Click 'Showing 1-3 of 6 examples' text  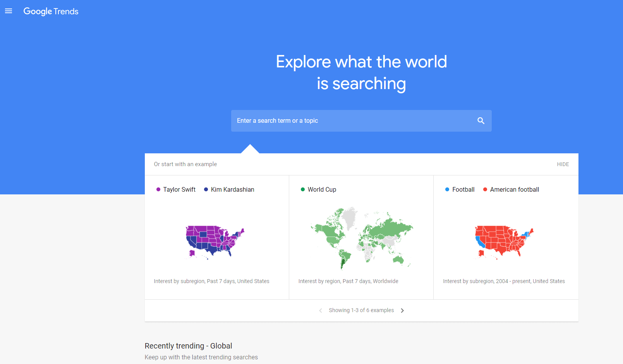pos(361,310)
